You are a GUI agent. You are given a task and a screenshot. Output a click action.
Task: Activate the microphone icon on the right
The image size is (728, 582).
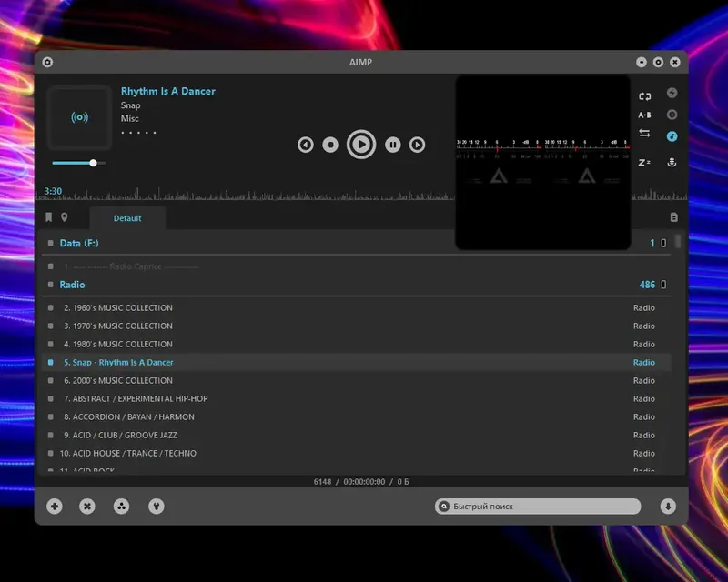tap(672, 162)
